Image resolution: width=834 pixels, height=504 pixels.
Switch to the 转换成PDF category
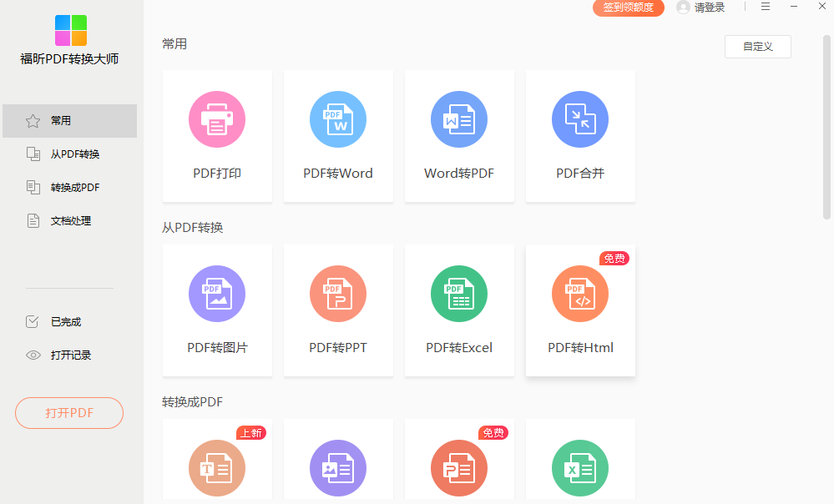69,187
